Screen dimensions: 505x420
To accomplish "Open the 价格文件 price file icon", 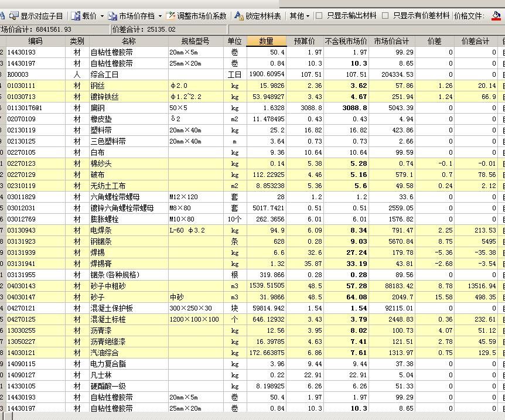I will tap(497, 15).
